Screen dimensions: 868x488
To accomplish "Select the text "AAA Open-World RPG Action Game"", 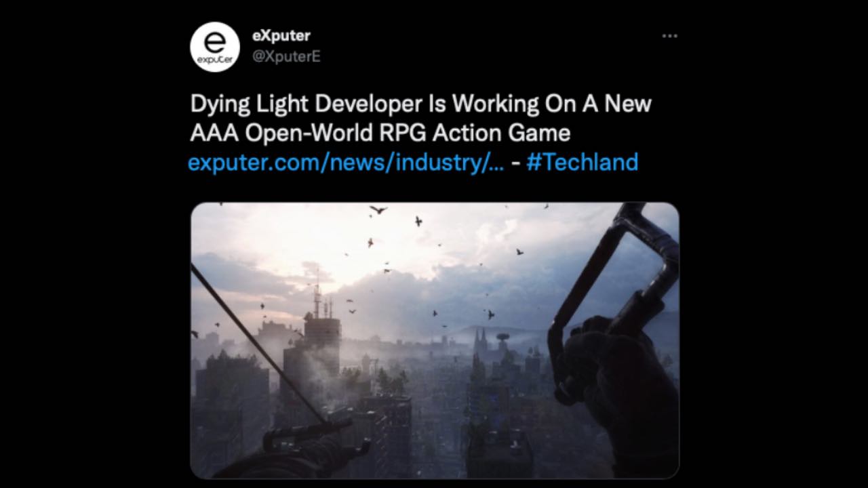I will click(x=380, y=133).
